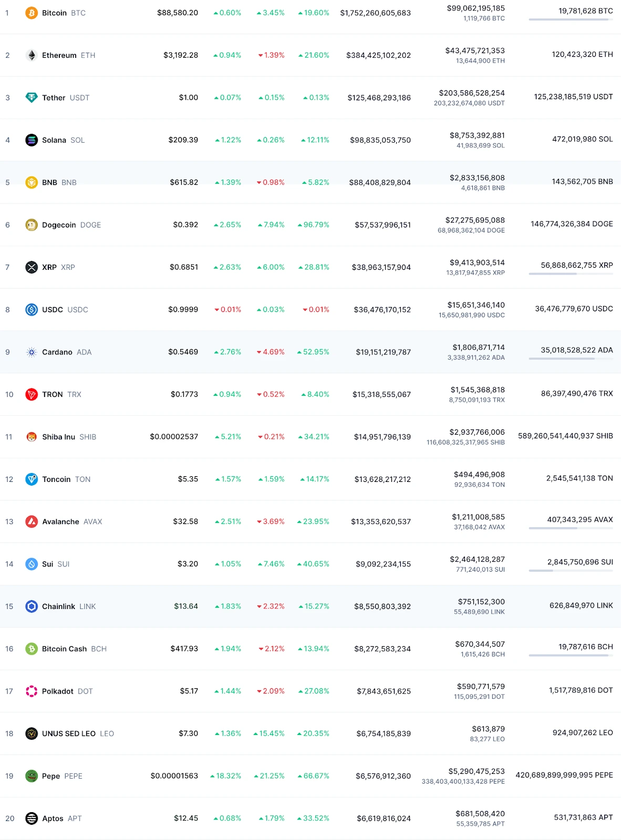Open the Ethereum ETH coin page
This screenshot has height=840, width=621.
[69, 55]
